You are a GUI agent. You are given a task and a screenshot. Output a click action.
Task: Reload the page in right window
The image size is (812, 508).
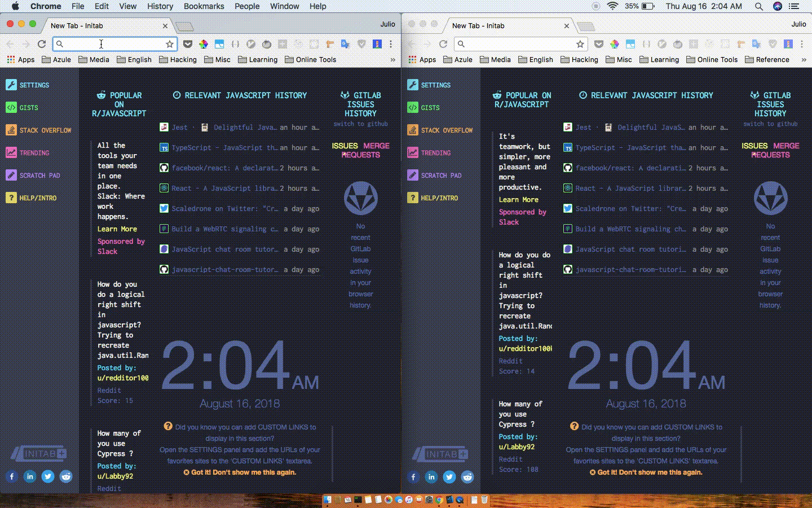[443, 44]
